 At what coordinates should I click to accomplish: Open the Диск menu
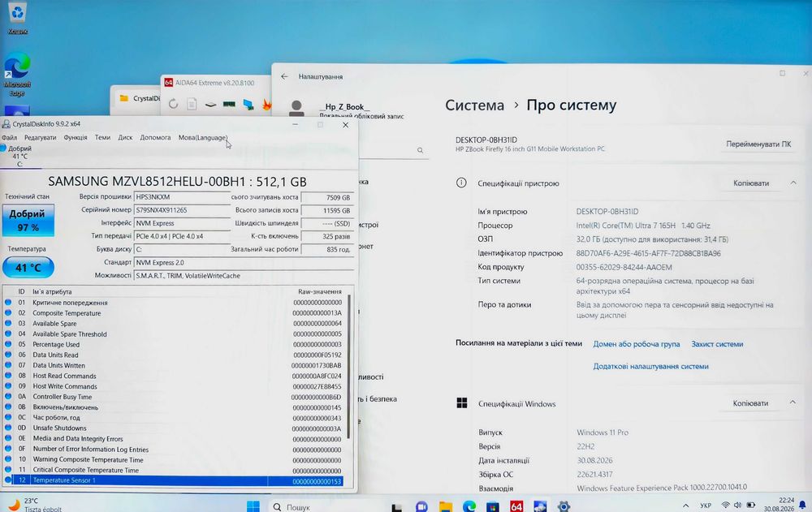[x=125, y=138]
